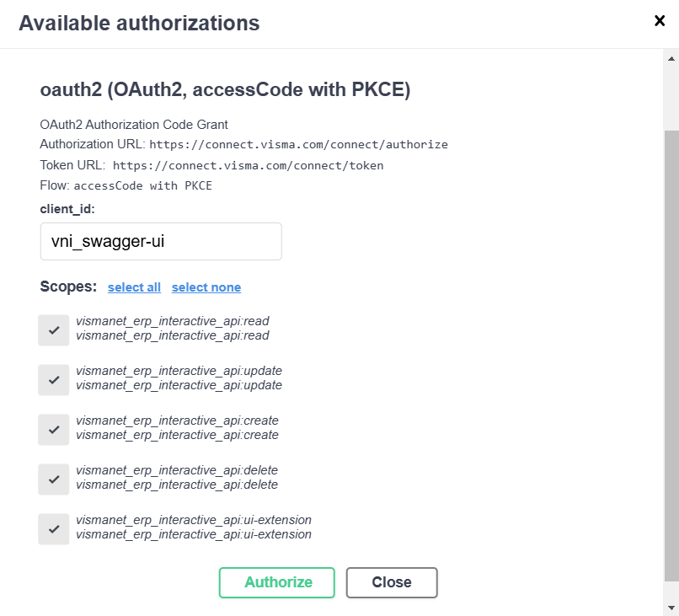The image size is (679, 616).
Task: Click the scrollbar down arrow
Action: pyautogui.click(x=671, y=609)
